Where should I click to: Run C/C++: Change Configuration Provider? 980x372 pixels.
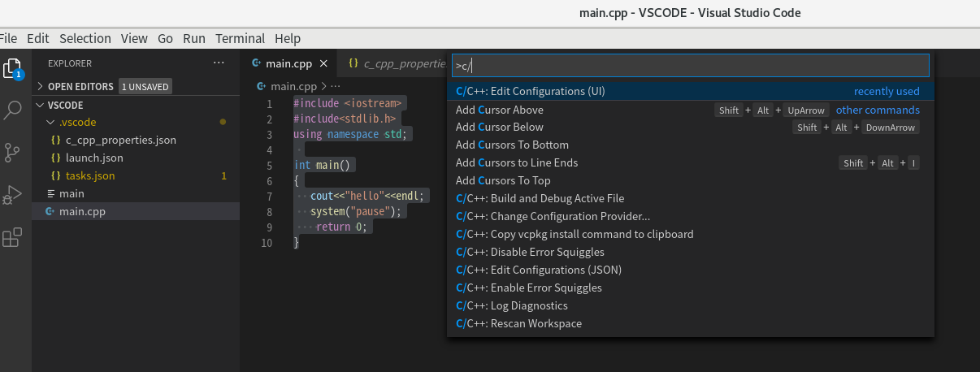692,216
